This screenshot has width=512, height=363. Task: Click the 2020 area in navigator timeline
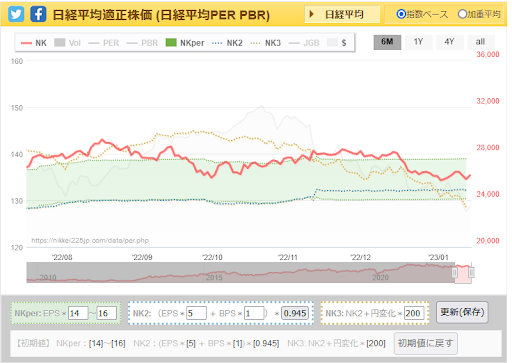tap(380, 277)
